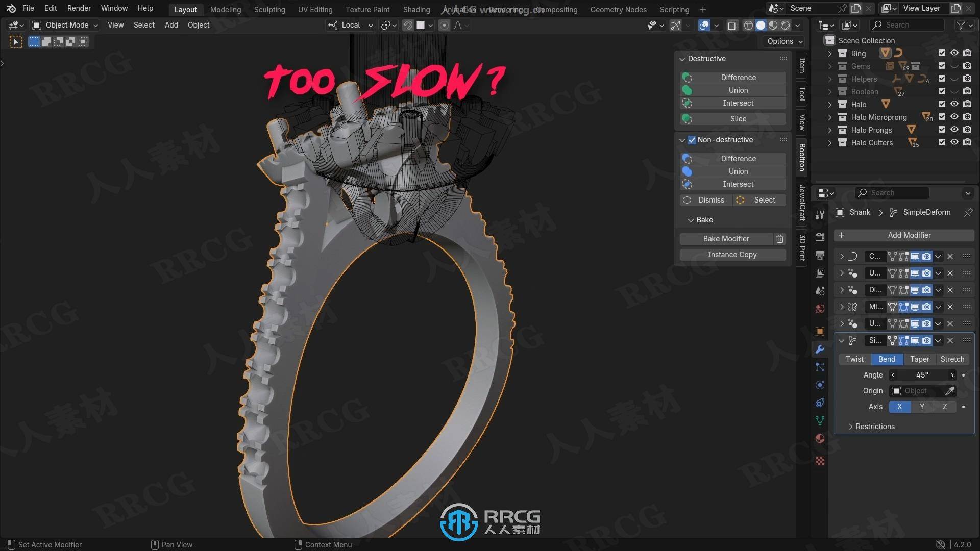This screenshot has height=551, width=980.
Task: Expand the Halo Cutters collection
Action: 830,143
